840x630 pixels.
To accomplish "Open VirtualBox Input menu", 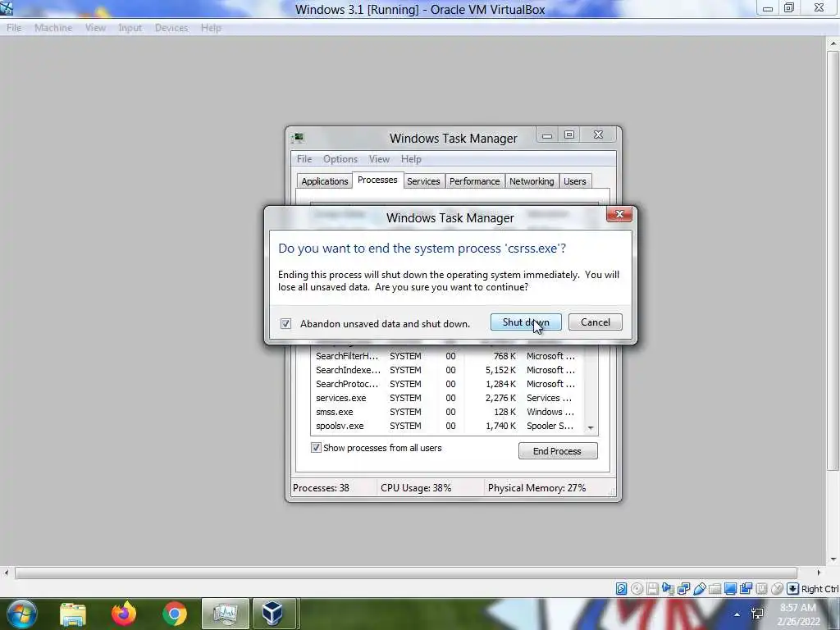I will (130, 28).
